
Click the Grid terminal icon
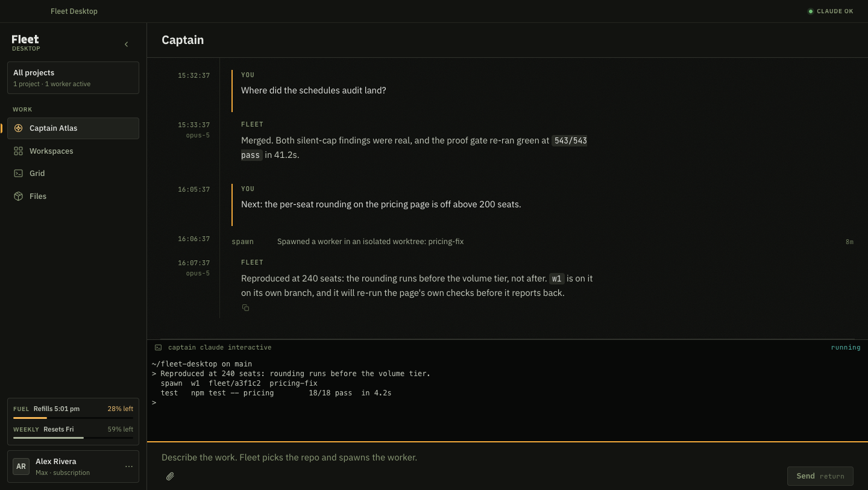[x=18, y=174]
